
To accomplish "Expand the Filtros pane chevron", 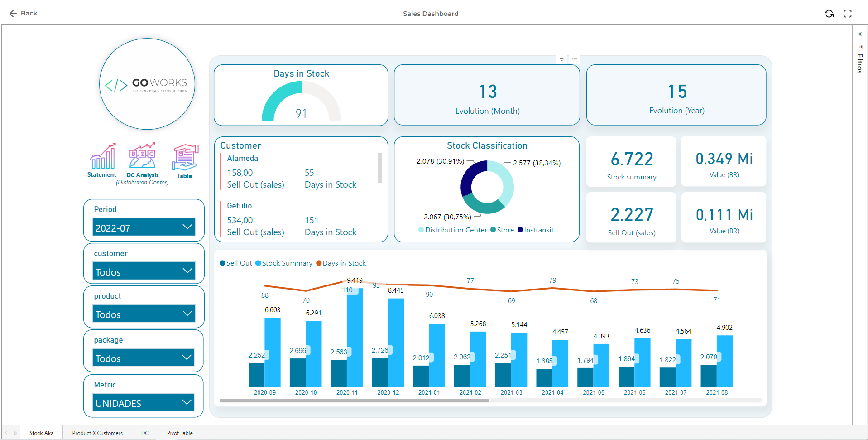I will pos(860,34).
